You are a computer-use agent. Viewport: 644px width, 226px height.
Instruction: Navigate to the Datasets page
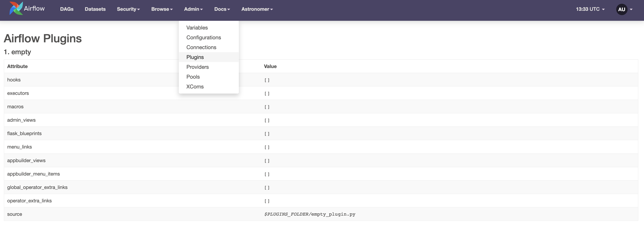click(x=95, y=9)
